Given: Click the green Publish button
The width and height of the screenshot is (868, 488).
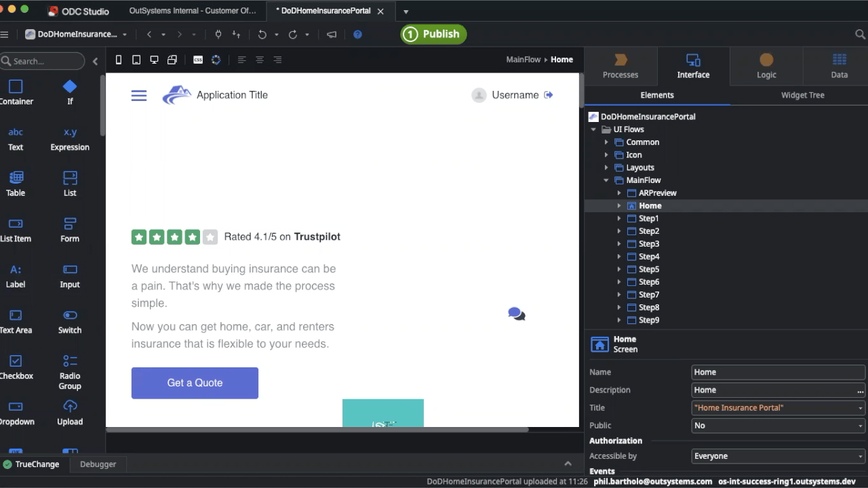Looking at the screenshot, I should [x=433, y=34].
